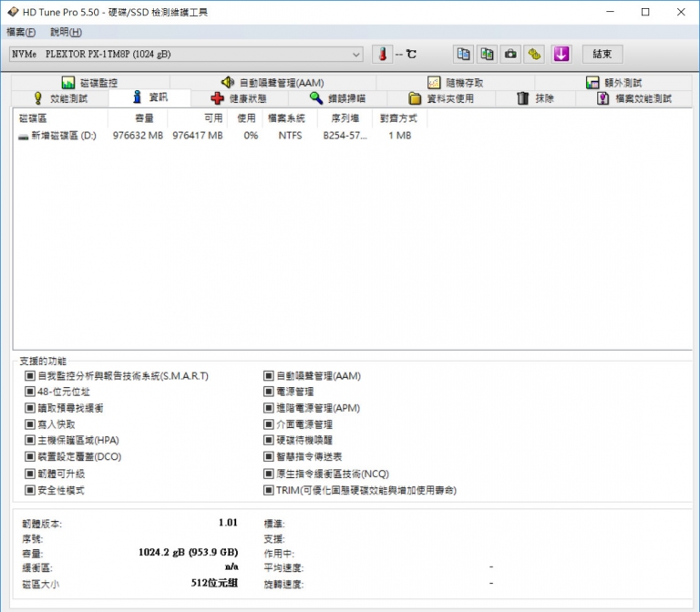
Task: Toggle the 韌體可升級 checkbox
Action: 30,474
